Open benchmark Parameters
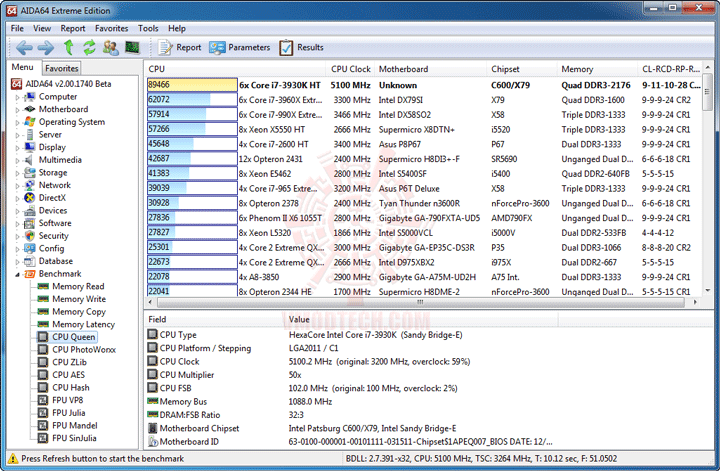 pyautogui.click(x=240, y=47)
